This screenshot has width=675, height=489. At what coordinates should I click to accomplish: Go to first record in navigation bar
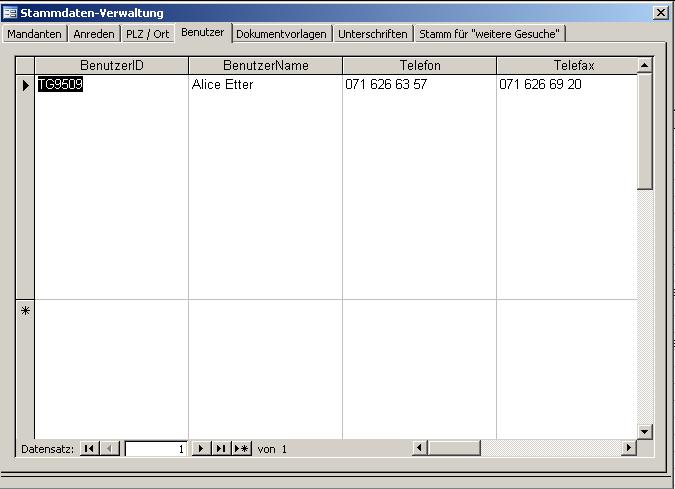click(x=89, y=449)
